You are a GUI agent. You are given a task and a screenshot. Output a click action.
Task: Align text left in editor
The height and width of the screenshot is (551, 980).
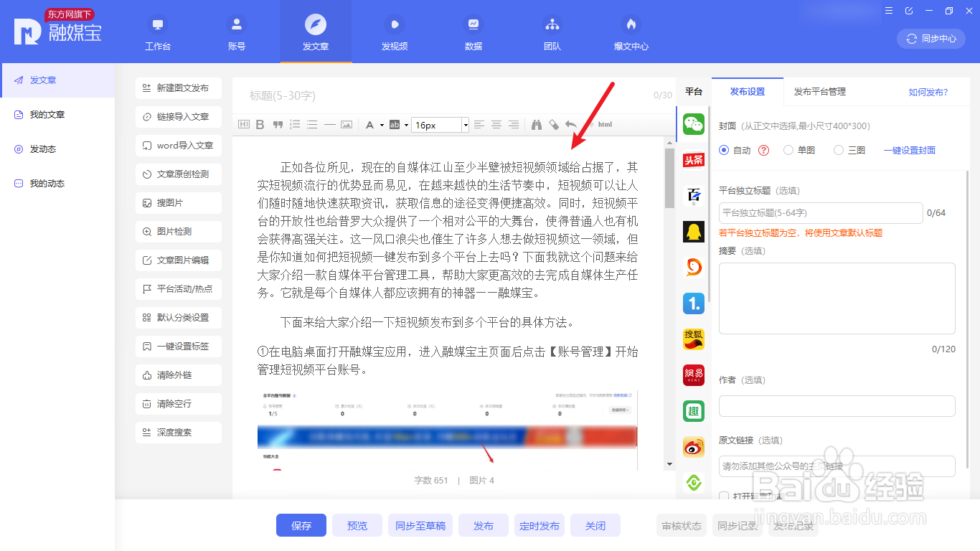tap(479, 125)
